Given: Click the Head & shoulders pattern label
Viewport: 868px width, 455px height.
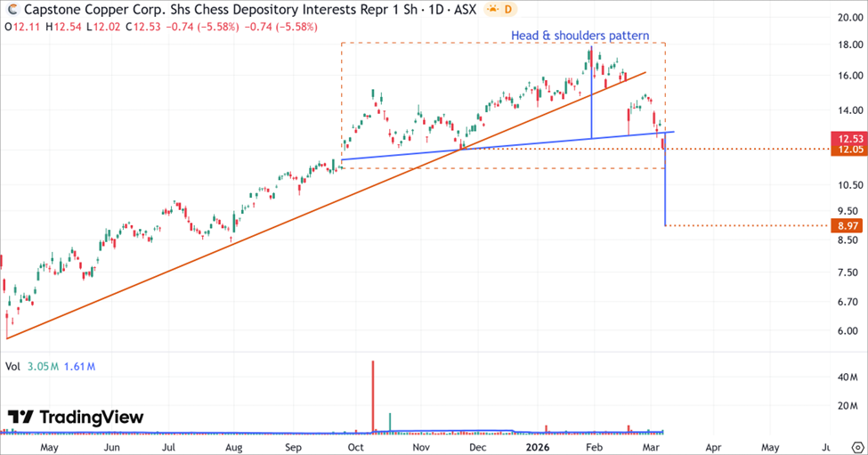Looking at the screenshot, I should (580, 36).
